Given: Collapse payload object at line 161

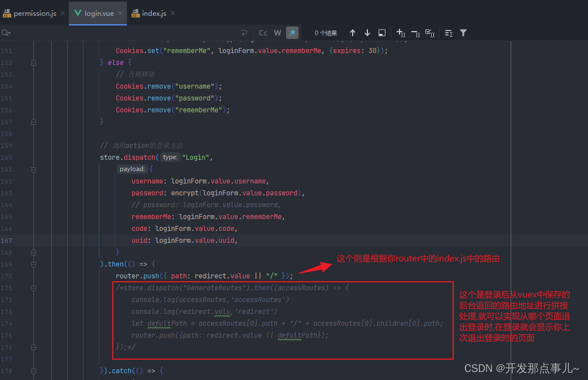Looking at the screenshot, I should (33, 169).
